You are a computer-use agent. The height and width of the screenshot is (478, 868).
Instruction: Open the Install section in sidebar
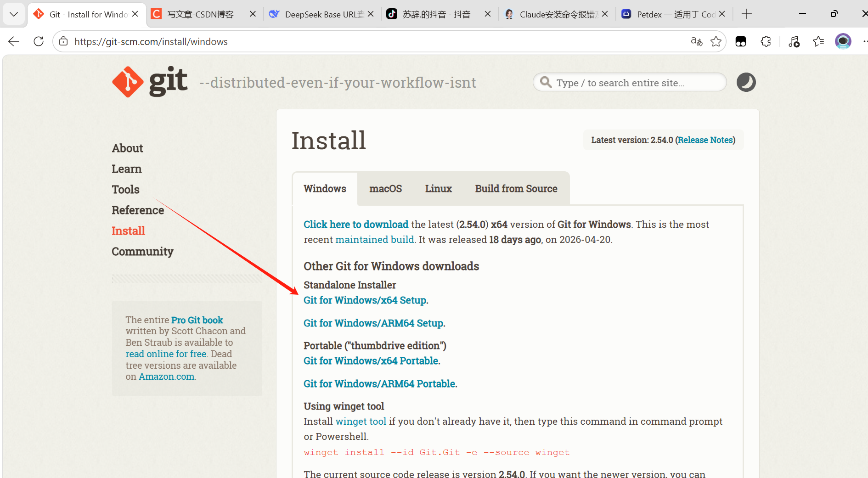tap(129, 231)
